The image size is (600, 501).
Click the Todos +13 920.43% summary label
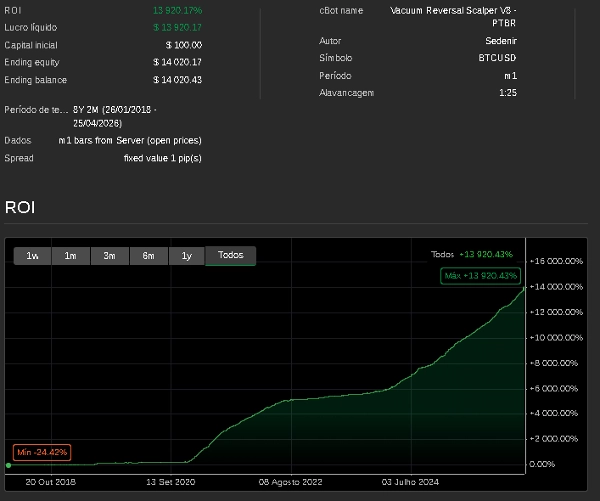(x=471, y=255)
